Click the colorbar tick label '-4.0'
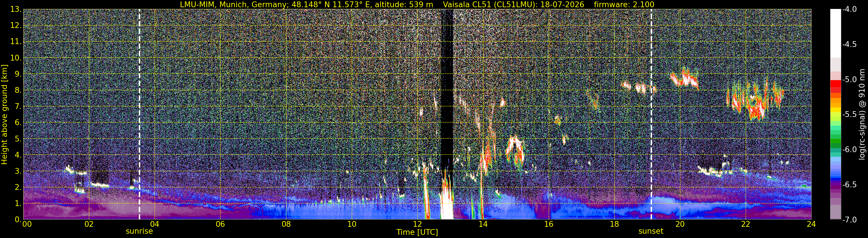 point(850,10)
